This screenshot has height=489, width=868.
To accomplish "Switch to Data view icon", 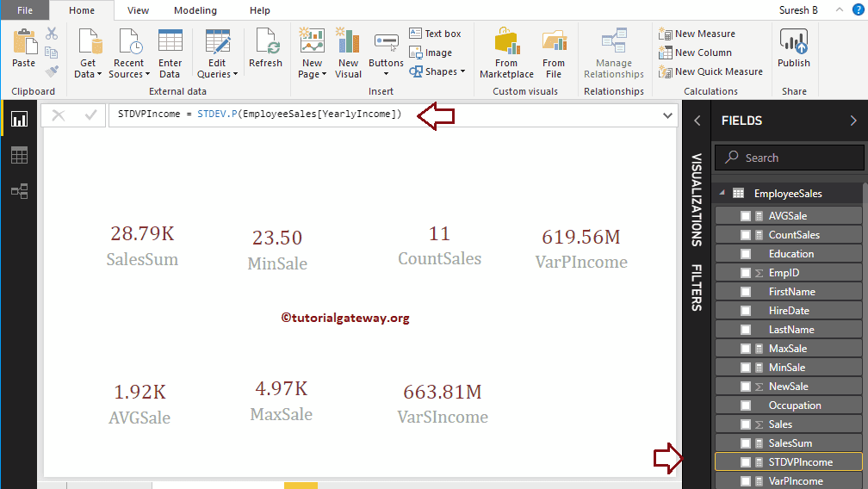I will (x=19, y=156).
